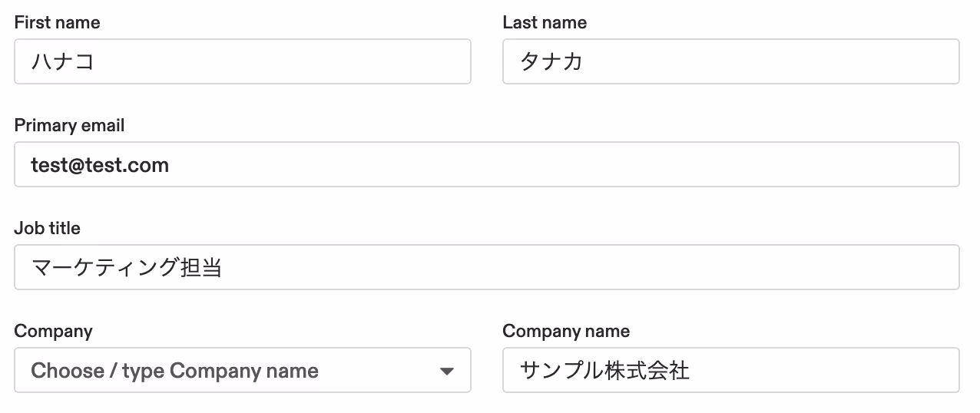Image resolution: width=980 pixels, height=413 pixels.
Task: Click the Choose / type Company name placeholder
Action: [174, 372]
